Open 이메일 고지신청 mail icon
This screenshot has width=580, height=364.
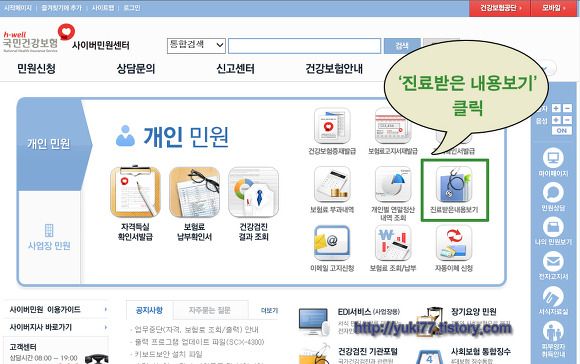point(332,243)
